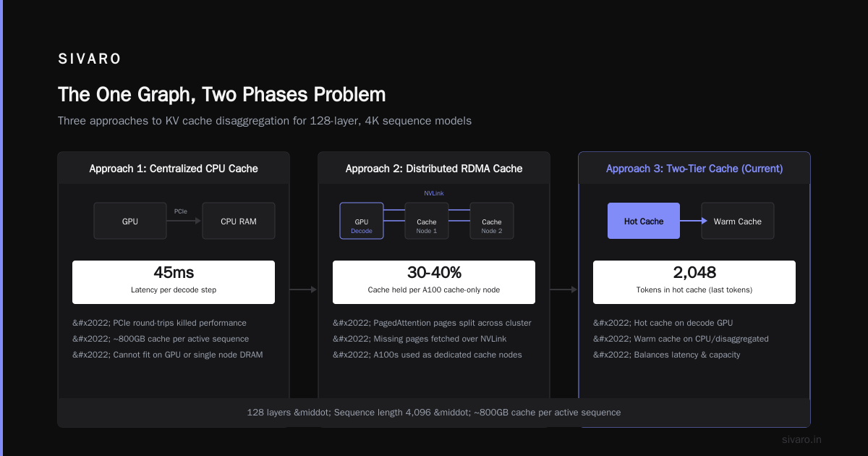Click the PCIe arrow between GPU and CPU RAM
This screenshot has height=456, width=868.
184,221
